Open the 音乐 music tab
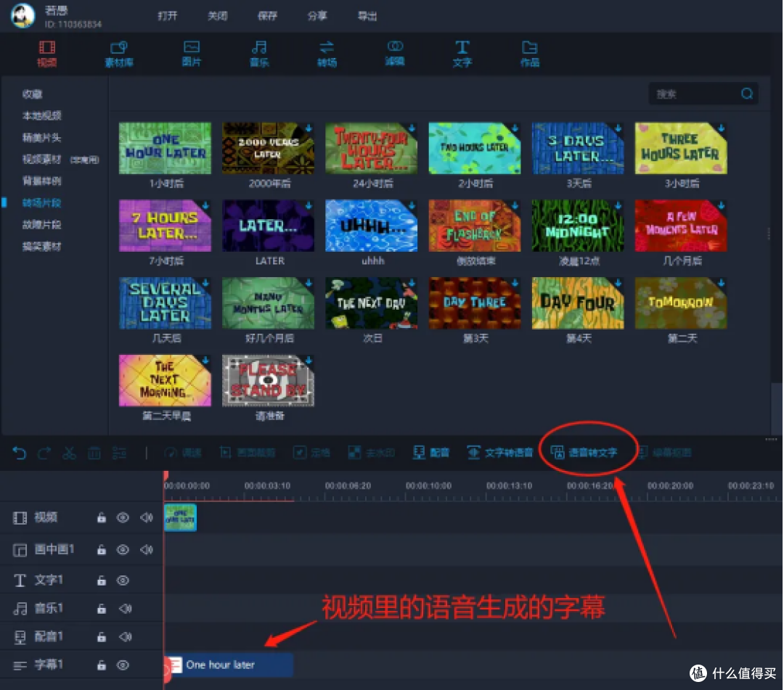Image resolution: width=784 pixels, height=690 pixels. click(259, 54)
